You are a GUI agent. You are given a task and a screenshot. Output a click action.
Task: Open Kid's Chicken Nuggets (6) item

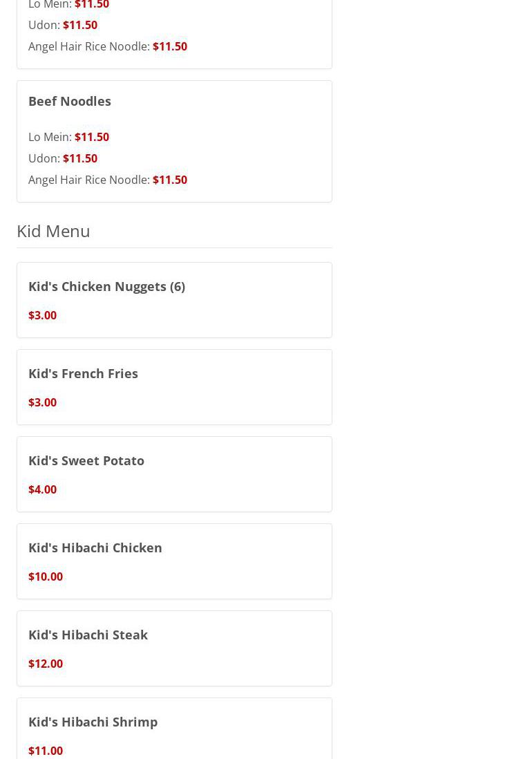(106, 286)
